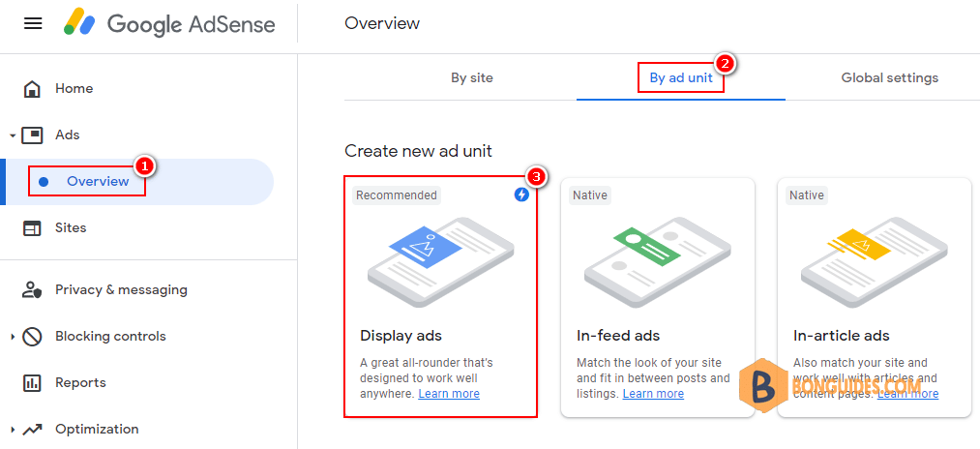Viewport: 980px width, 449px height.
Task: Click the 'Match the look of your site' text
Action: coord(653,377)
